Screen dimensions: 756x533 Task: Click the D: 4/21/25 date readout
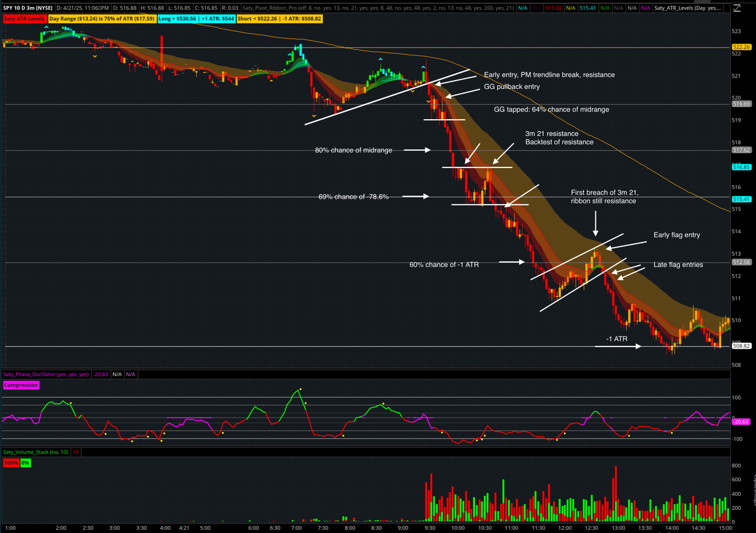(83, 8)
